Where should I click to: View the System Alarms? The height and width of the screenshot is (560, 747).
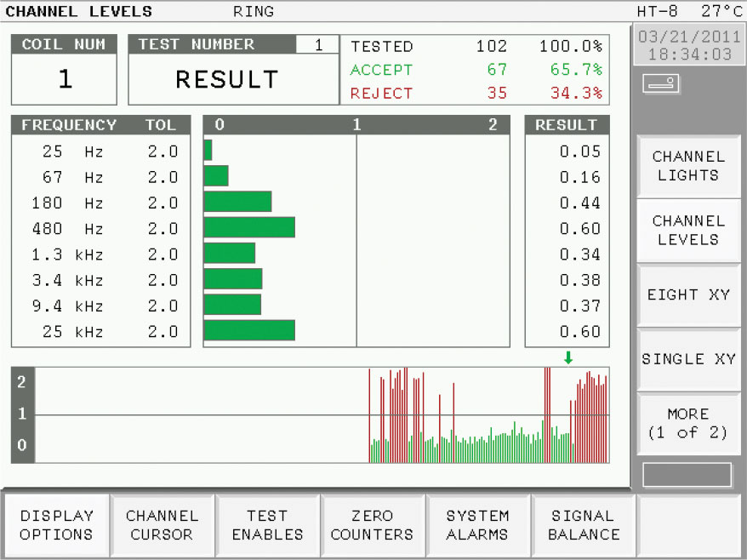pos(478,525)
